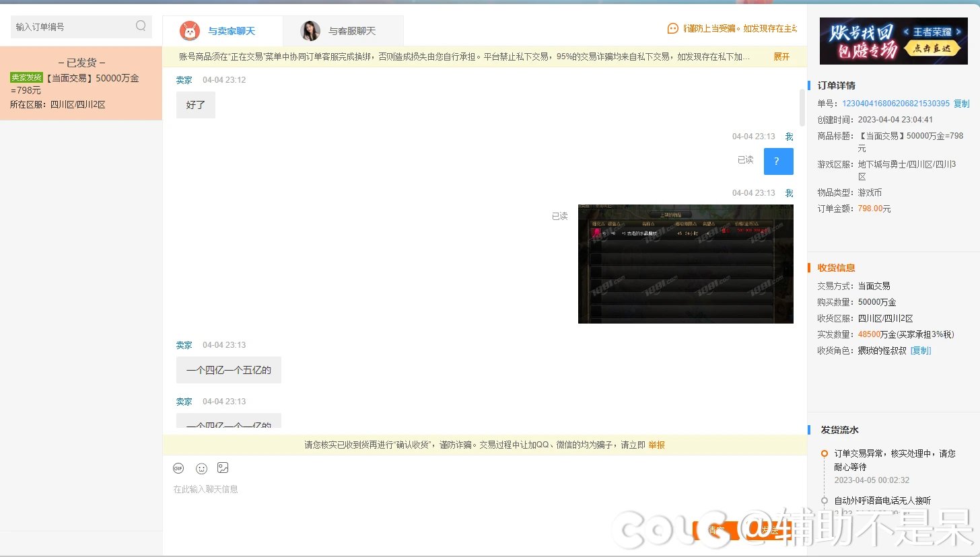Click 举报 to report fraud

(656, 445)
